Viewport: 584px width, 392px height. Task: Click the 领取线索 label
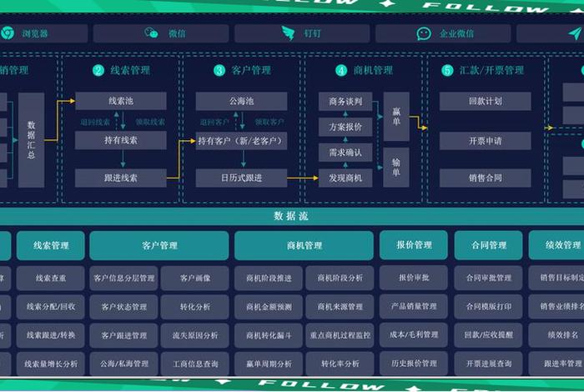(x=150, y=122)
